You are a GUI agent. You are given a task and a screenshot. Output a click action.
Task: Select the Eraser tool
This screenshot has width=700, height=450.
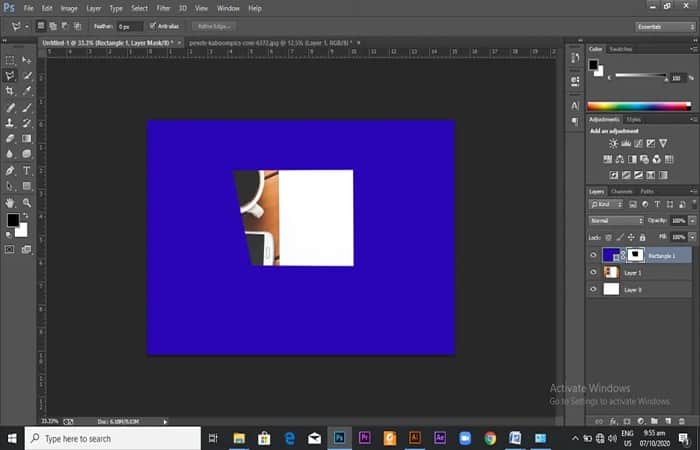pos(10,139)
